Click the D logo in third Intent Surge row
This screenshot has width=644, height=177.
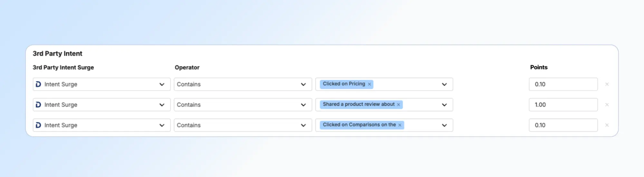[38, 125]
